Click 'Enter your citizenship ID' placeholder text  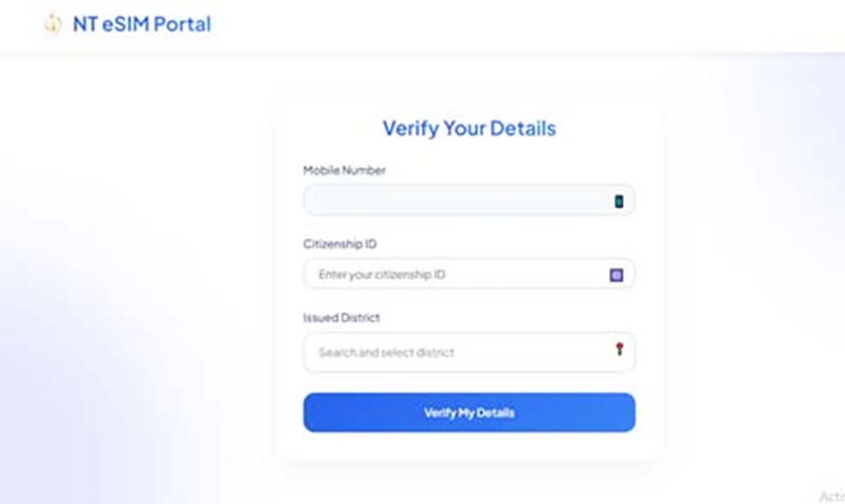pos(382,274)
